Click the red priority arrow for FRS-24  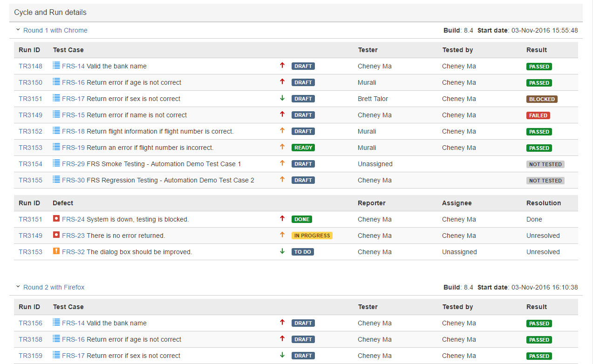coord(282,219)
